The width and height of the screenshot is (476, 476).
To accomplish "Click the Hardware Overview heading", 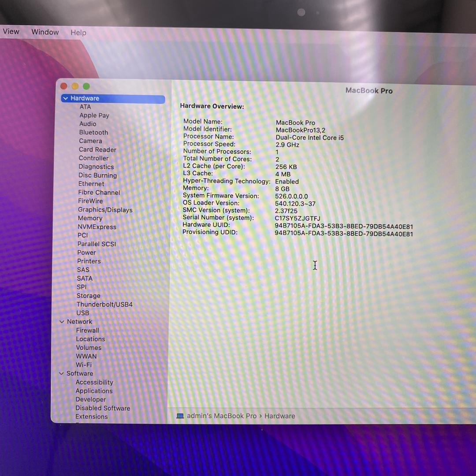I will tap(212, 106).
